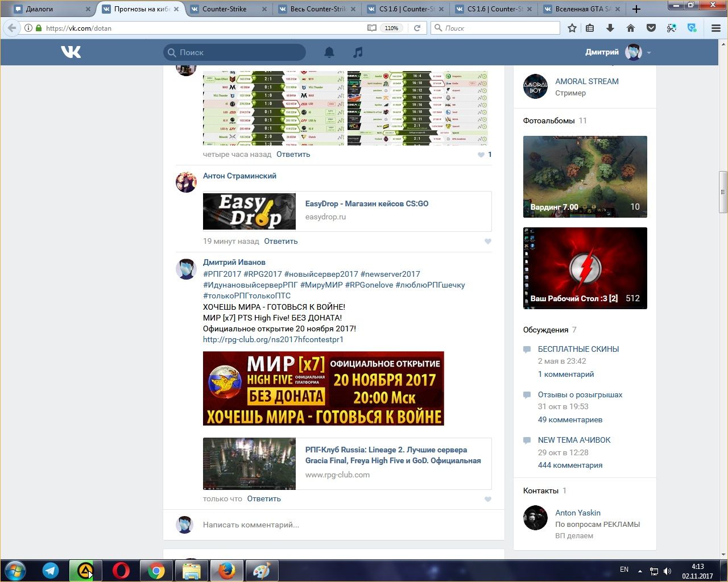Image resolution: width=728 pixels, height=582 pixels.
Task: Click Ответить under EasyDrop comment
Action: [280, 241]
